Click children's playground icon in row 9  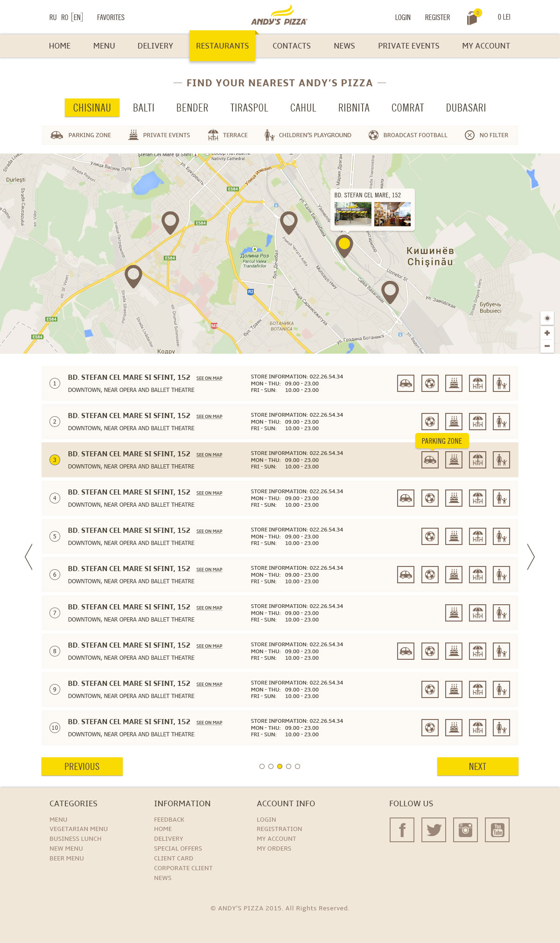tap(501, 690)
